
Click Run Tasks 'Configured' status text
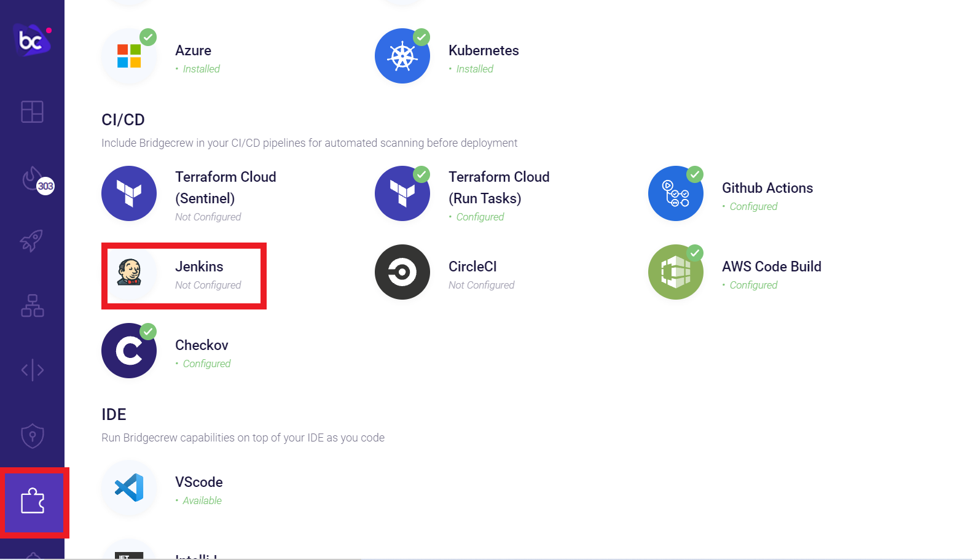coord(480,217)
